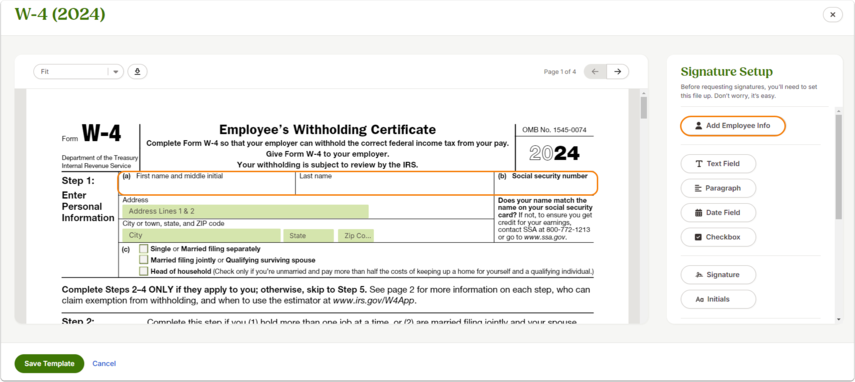Click the 'Page 1 of 4' text
This screenshot has height=382, width=855.
point(559,72)
